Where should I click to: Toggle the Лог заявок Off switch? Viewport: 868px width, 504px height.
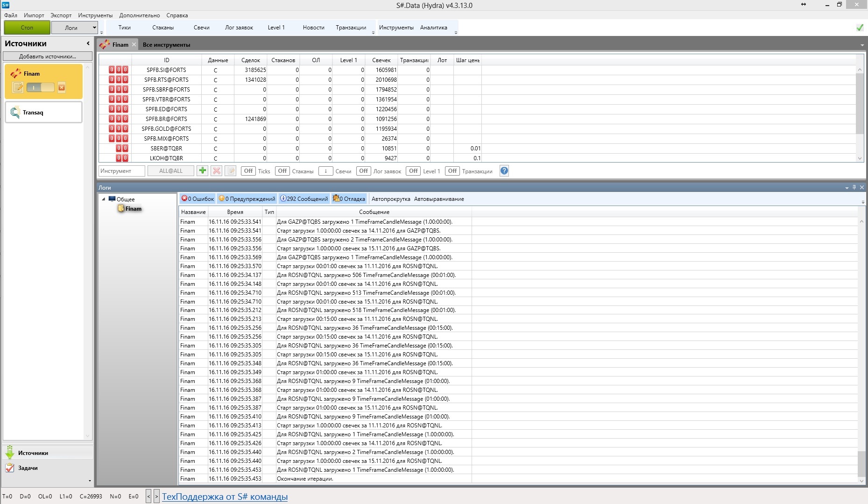point(364,171)
